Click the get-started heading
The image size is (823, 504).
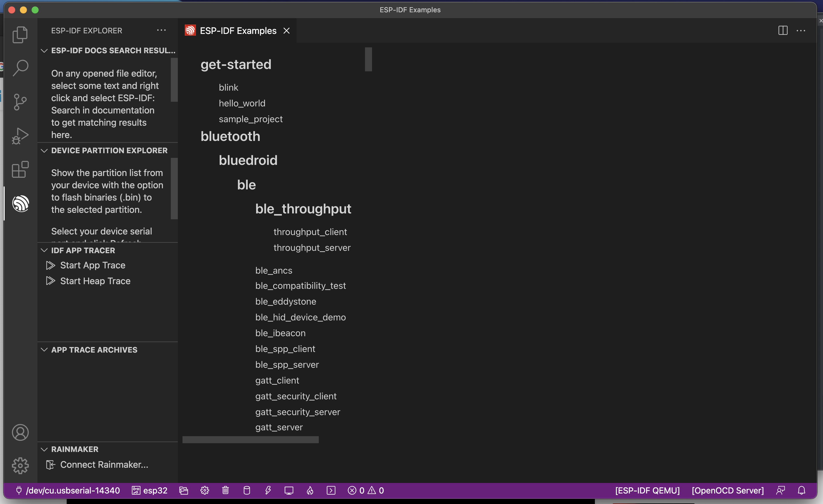pyautogui.click(x=236, y=64)
